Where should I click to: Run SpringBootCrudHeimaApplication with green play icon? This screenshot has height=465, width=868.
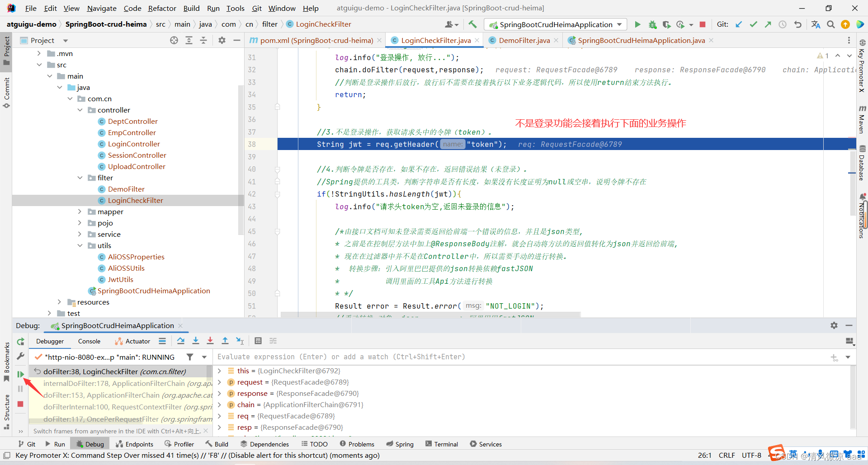pos(637,24)
